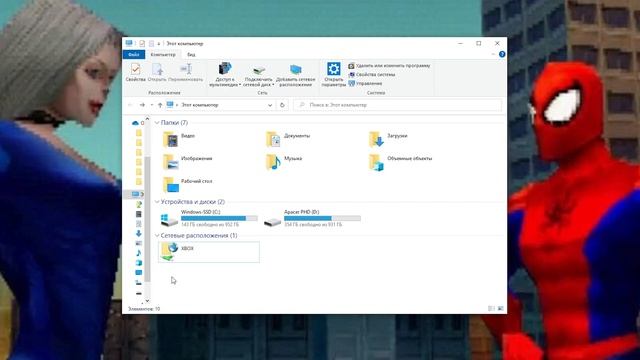
Task: Select the Apacer PHD (D:) drive icon
Action: (x=272, y=221)
